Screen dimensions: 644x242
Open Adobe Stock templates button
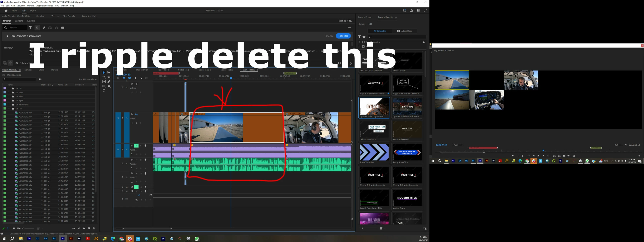(x=405, y=31)
